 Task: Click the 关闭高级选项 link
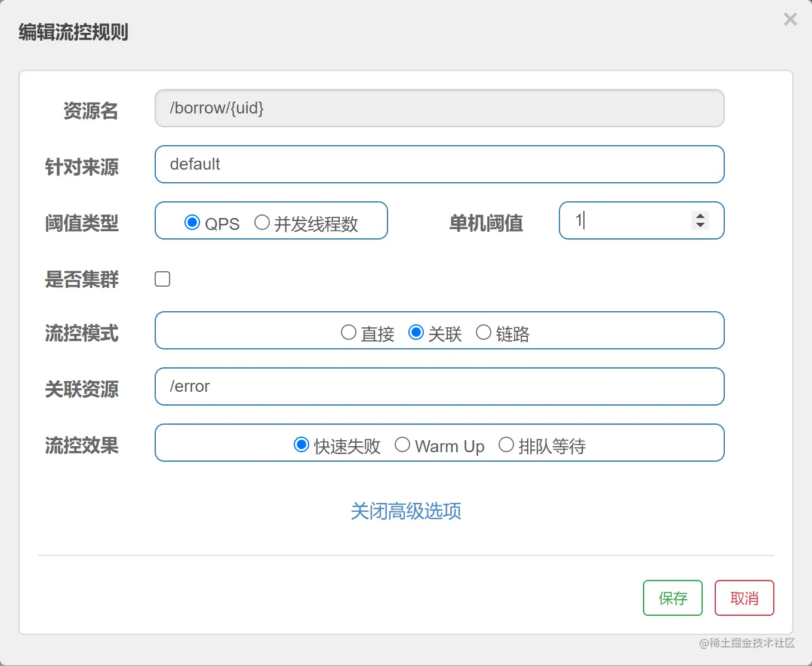[x=406, y=511]
